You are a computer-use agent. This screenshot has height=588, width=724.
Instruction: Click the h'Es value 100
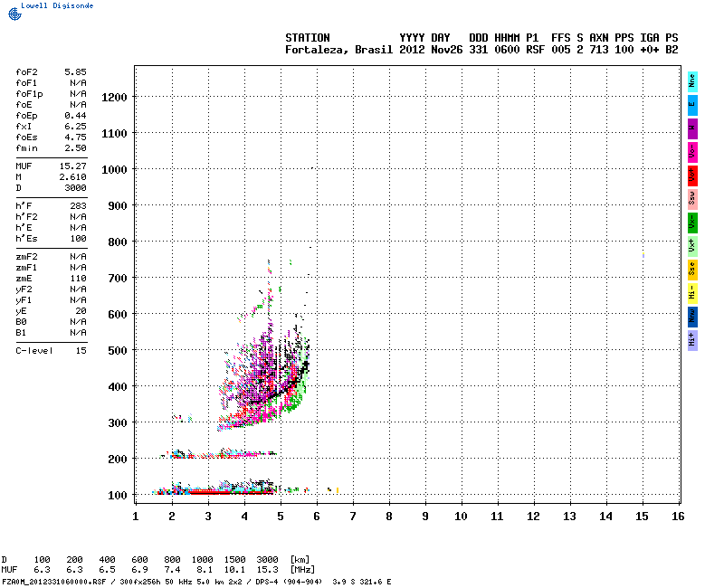pyautogui.click(x=79, y=239)
